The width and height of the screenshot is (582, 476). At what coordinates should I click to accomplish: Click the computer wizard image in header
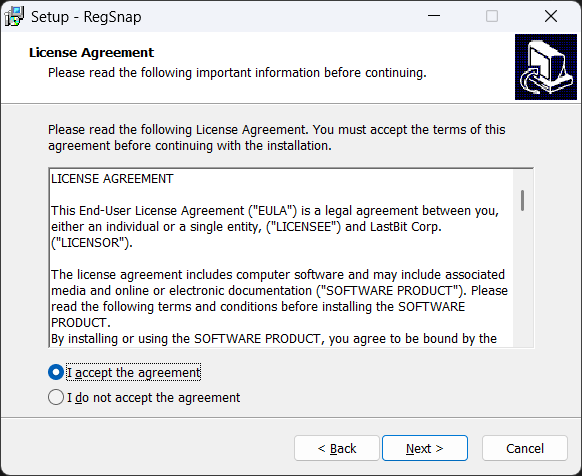[x=546, y=67]
